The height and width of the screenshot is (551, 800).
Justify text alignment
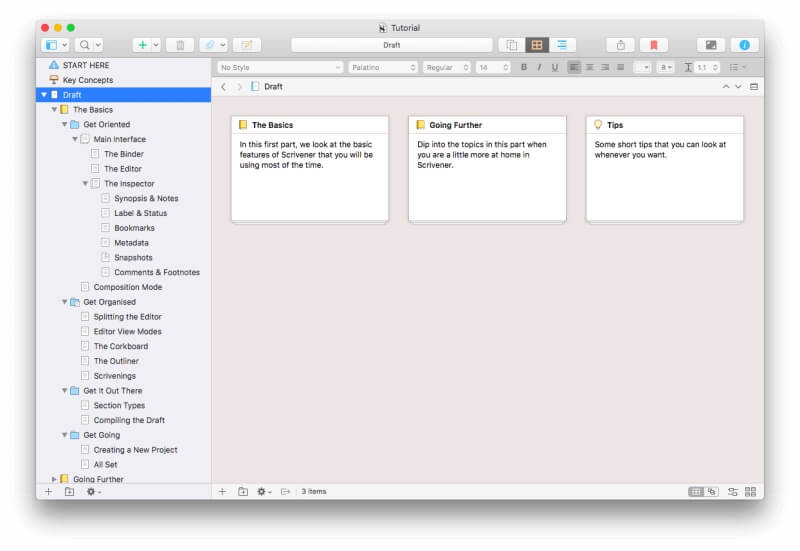tap(620, 67)
